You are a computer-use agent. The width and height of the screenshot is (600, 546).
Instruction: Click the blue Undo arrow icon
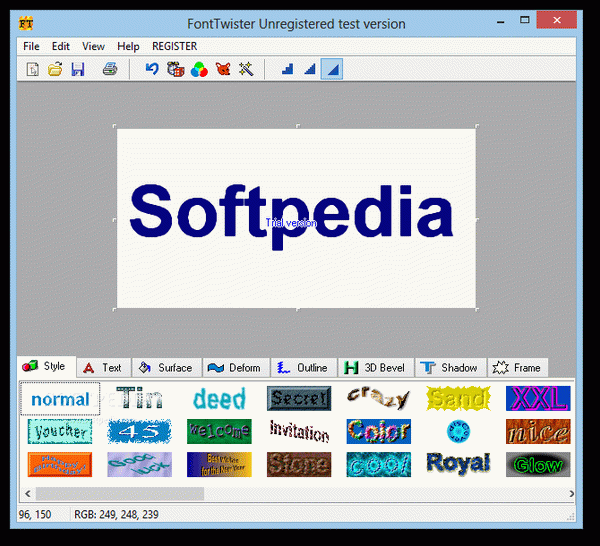click(x=152, y=69)
